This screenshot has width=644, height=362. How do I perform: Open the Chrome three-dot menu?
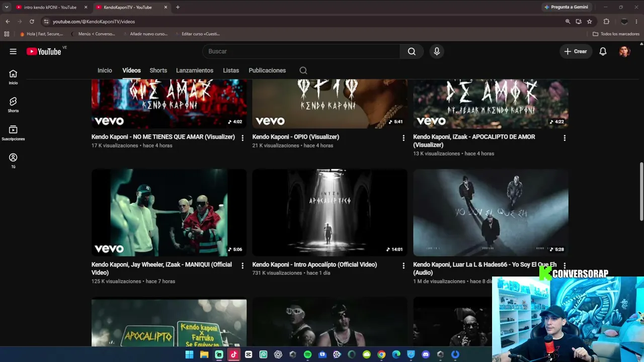click(636, 22)
